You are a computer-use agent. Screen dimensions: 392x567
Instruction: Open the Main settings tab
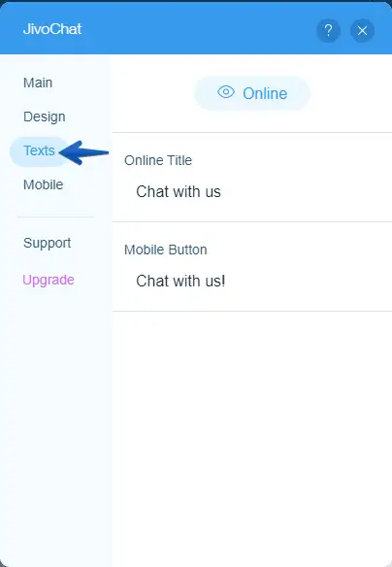(x=38, y=83)
